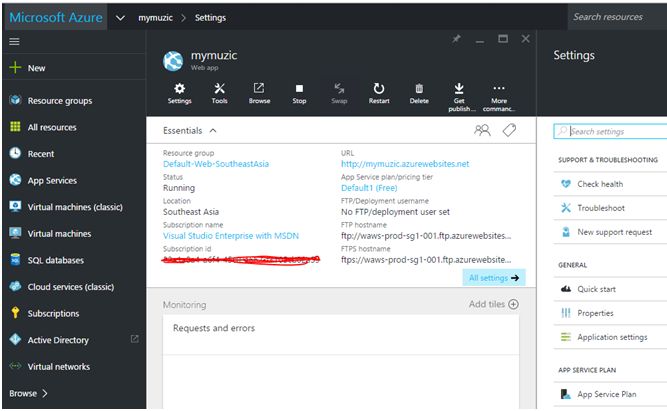Image resolution: width=667 pixels, height=411 pixels.
Task: Click the All settings button
Action: pos(494,278)
